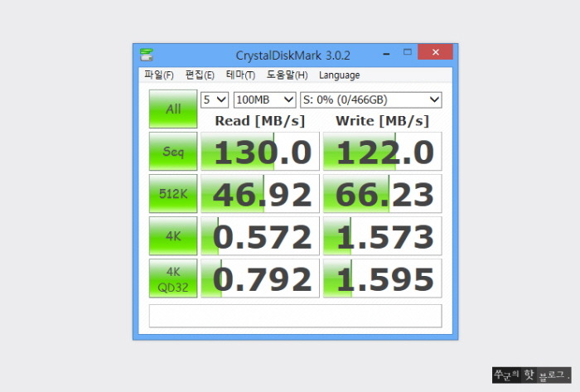580x392 pixels.
Task: Run all benchmarks with the All button
Action: [173, 109]
